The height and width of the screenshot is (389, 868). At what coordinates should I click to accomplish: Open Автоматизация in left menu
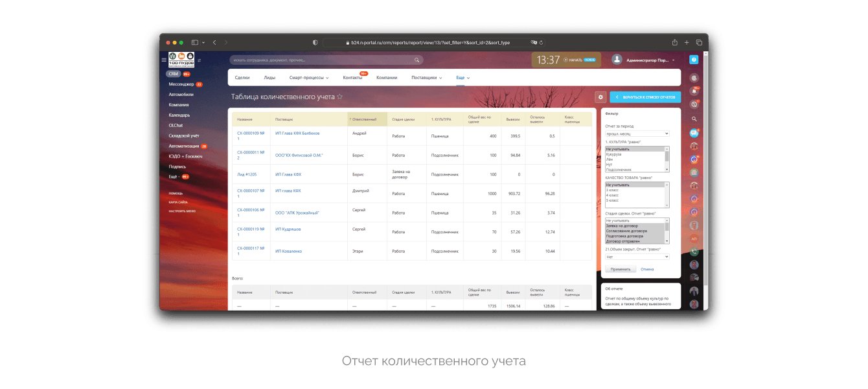(184, 146)
